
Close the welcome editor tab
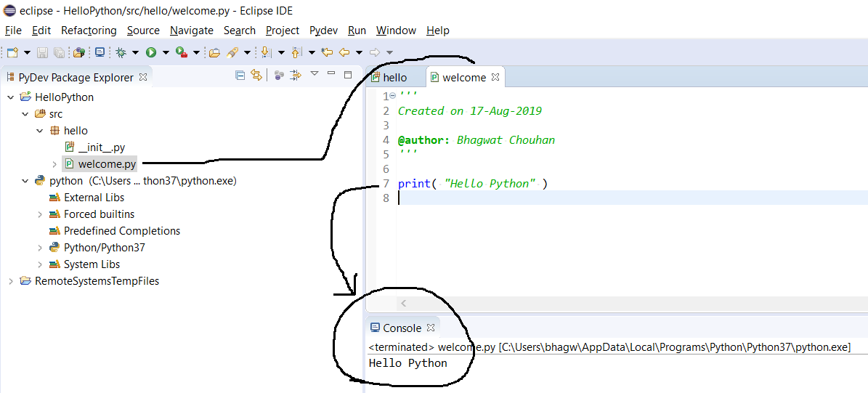(x=495, y=78)
